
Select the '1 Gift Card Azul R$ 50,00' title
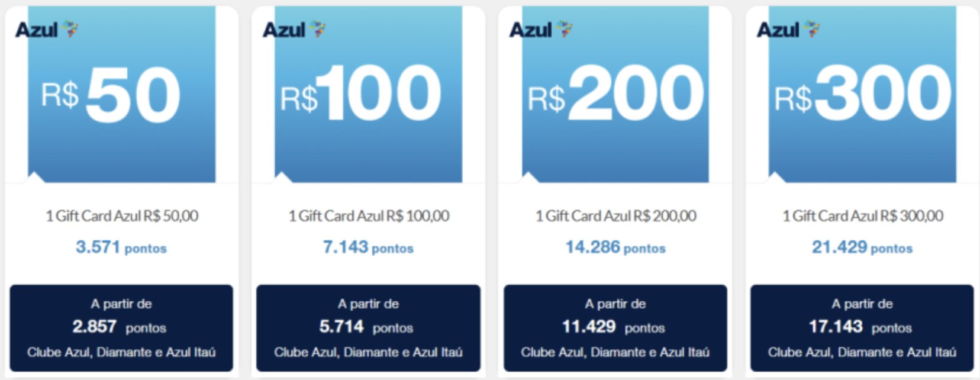[122, 216]
